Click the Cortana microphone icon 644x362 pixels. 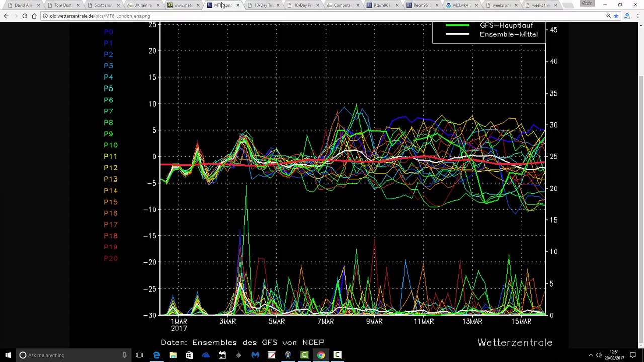(x=124, y=355)
